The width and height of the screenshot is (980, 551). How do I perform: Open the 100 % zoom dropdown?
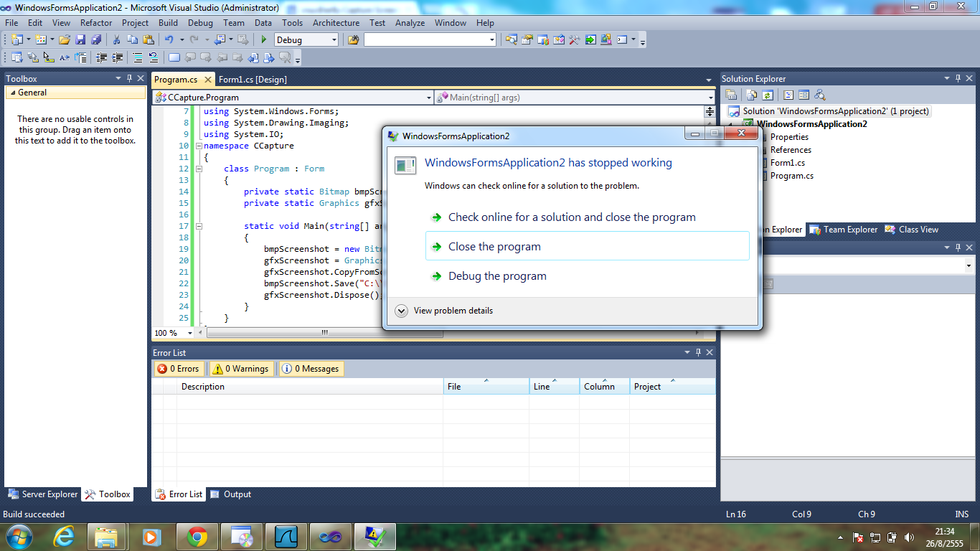(190, 333)
